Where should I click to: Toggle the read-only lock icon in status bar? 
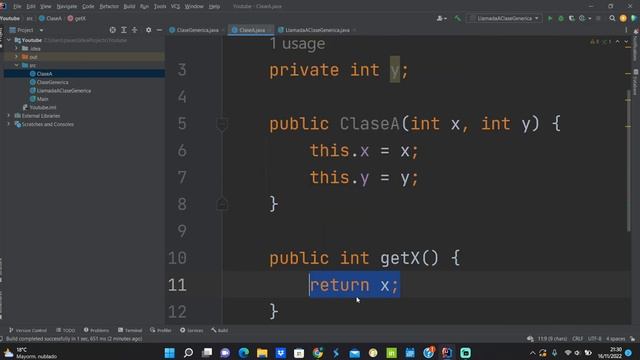[x=632, y=339]
